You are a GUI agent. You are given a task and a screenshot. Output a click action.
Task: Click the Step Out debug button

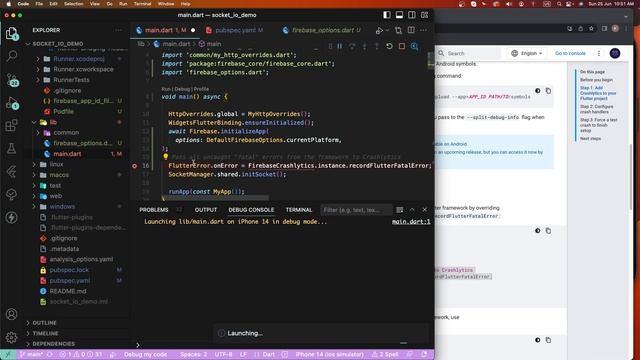tap(377, 46)
